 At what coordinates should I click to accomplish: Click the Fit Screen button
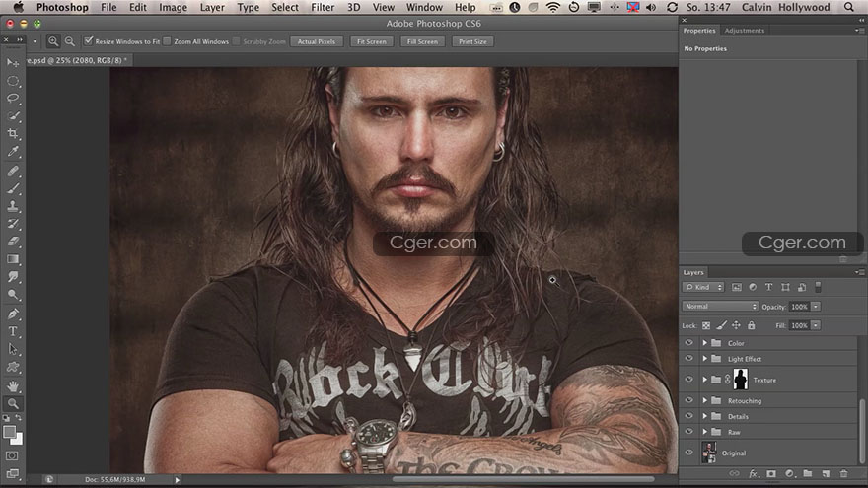coord(372,41)
